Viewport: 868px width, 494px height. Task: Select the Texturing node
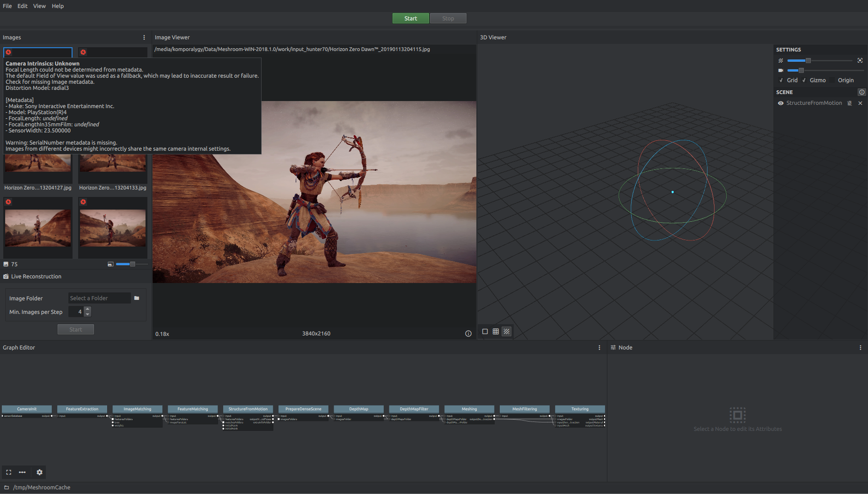(x=580, y=409)
